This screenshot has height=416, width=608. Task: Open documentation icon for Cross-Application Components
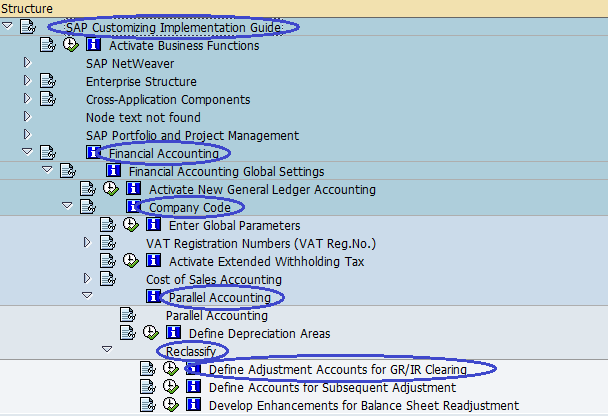click(x=48, y=99)
